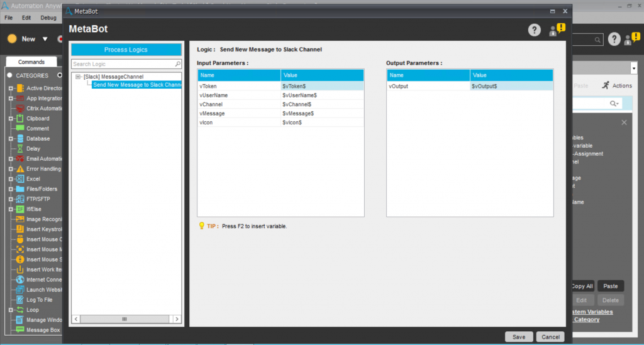Click the Actions running-man icon
This screenshot has width=644, height=345.
point(605,85)
